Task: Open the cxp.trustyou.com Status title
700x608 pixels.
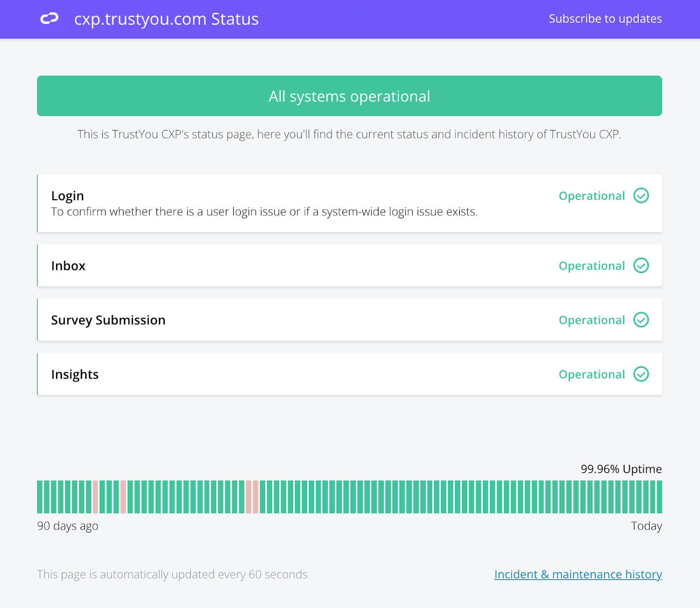Action: tap(166, 19)
